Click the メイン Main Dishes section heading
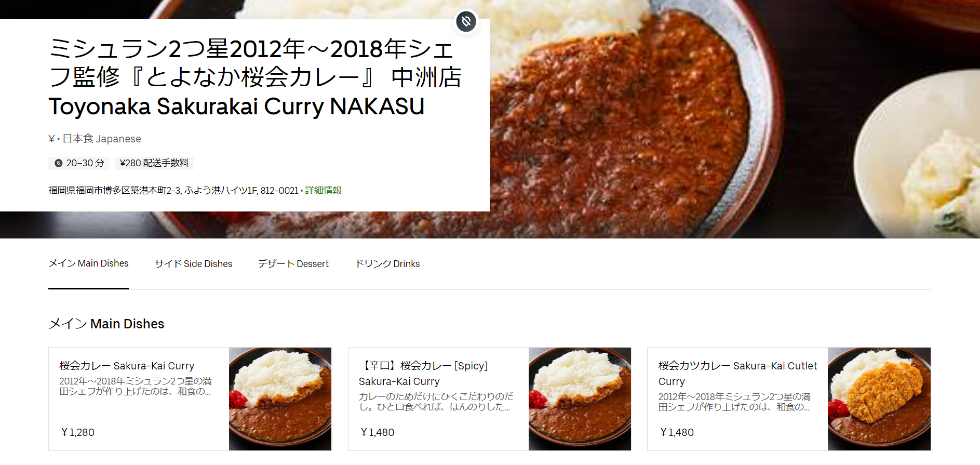 [106, 324]
